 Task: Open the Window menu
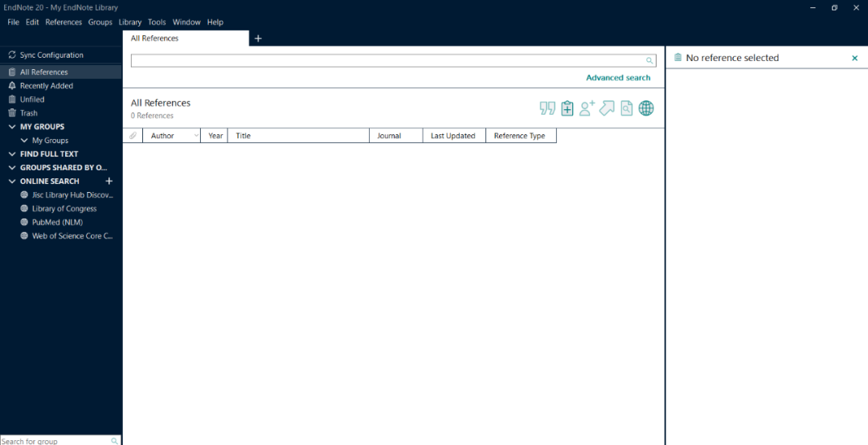[186, 22]
